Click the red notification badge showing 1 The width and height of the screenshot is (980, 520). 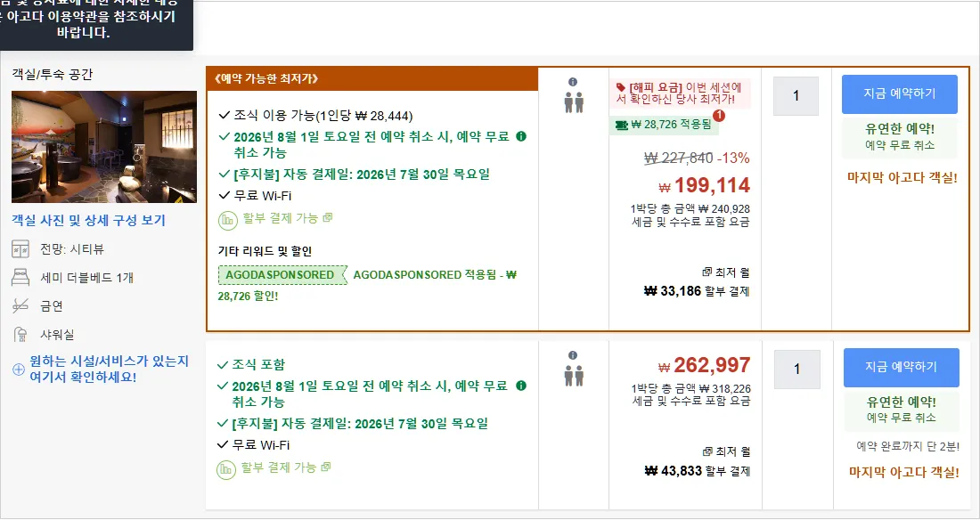tap(719, 116)
